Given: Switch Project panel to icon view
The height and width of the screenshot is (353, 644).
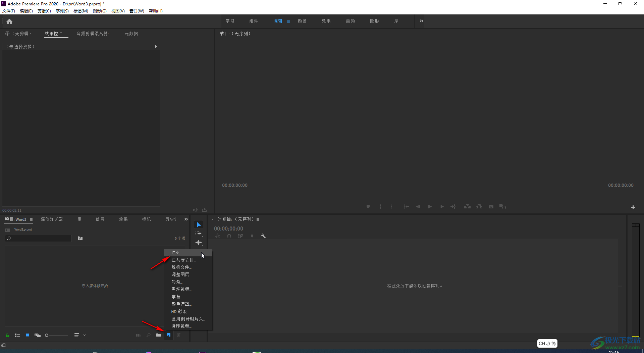Looking at the screenshot, I should 28,335.
